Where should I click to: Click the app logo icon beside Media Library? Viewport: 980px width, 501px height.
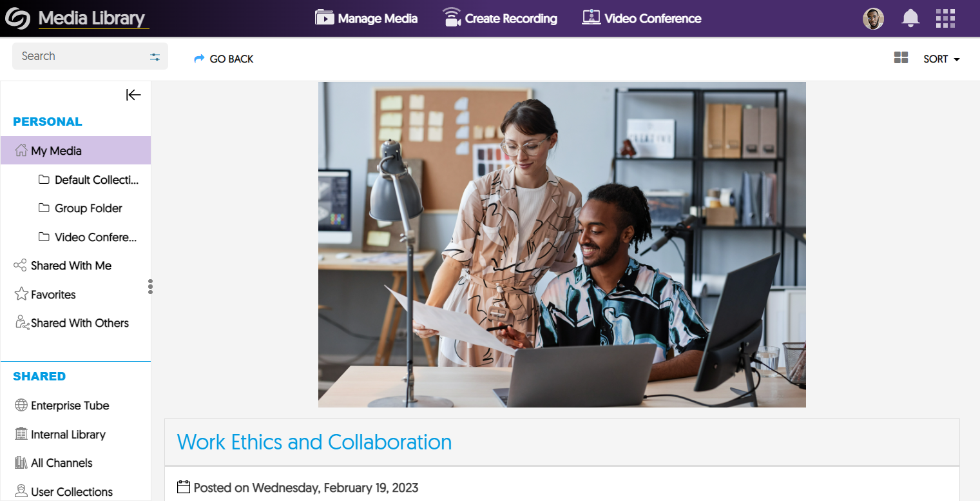click(x=17, y=19)
